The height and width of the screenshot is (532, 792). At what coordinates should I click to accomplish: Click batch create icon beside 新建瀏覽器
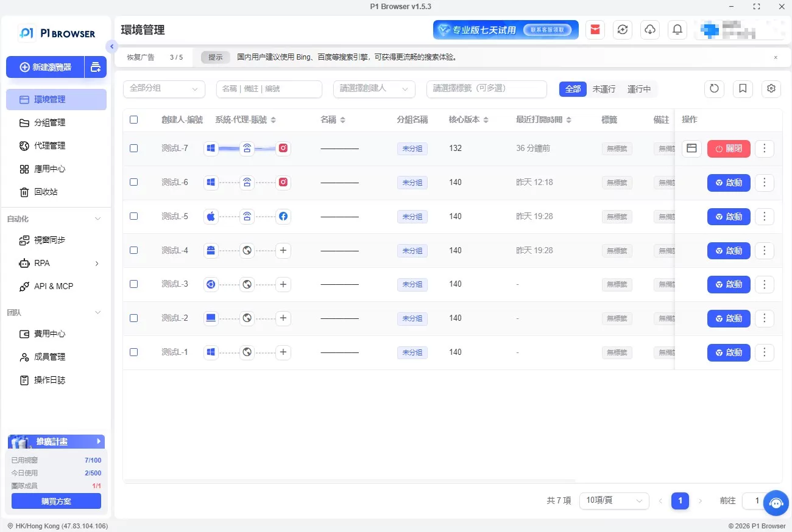click(95, 67)
